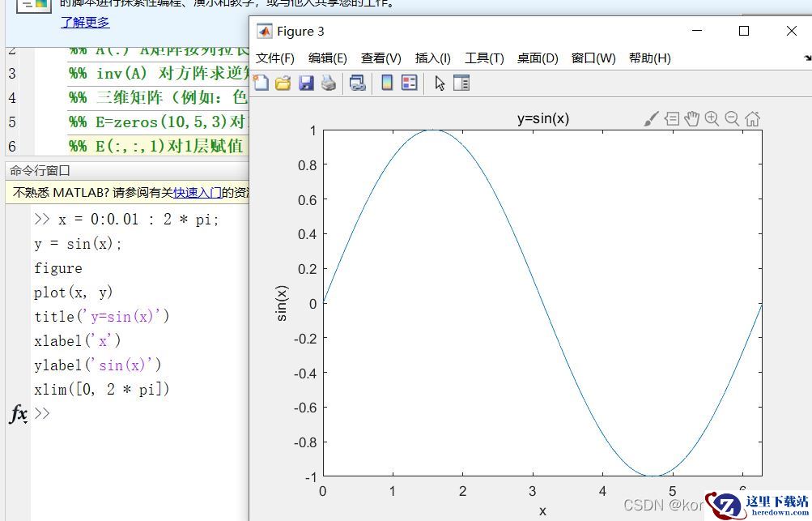Image resolution: width=812 pixels, height=521 pixels.
Task: Insert a colorbar using the toolbar icon
Action: click(387, 83)
